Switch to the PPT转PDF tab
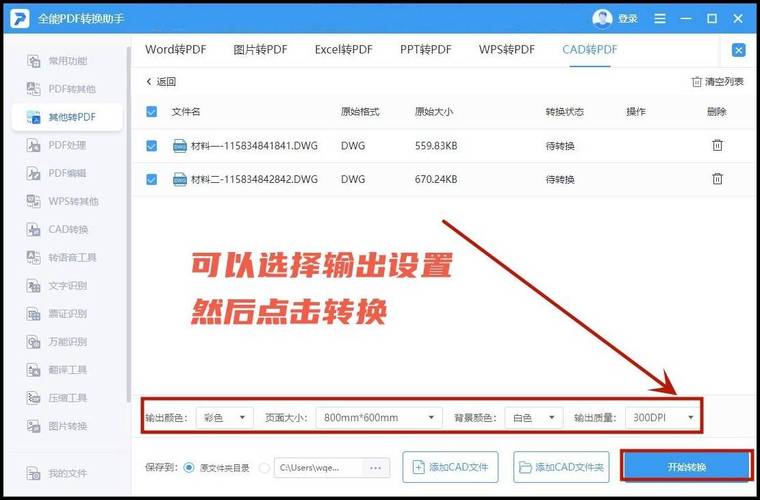The height and width of the screenshot is (500, 760). click(426, 49)
